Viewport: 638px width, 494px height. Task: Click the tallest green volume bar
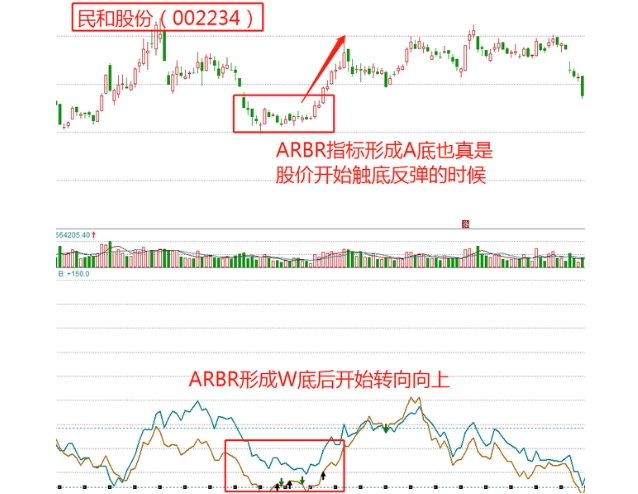pyautogui.click(x=110, y=254)
